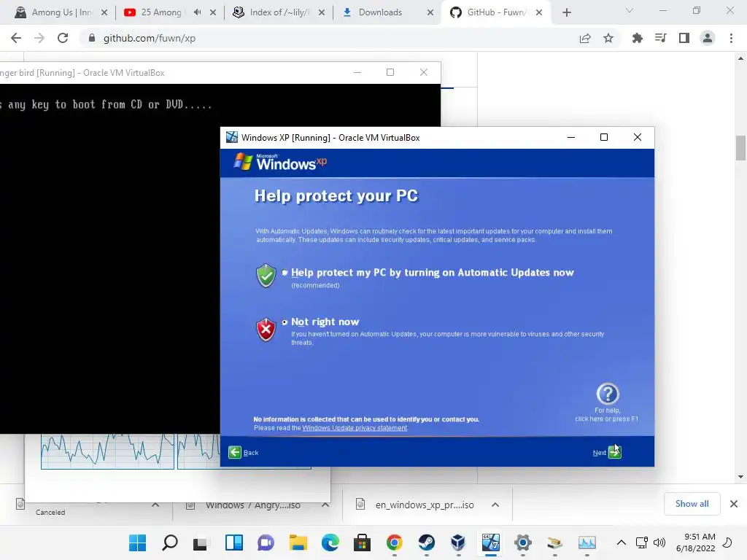Open the Windows Start menu
Screen dimensions: 747x560
[138, 542]
